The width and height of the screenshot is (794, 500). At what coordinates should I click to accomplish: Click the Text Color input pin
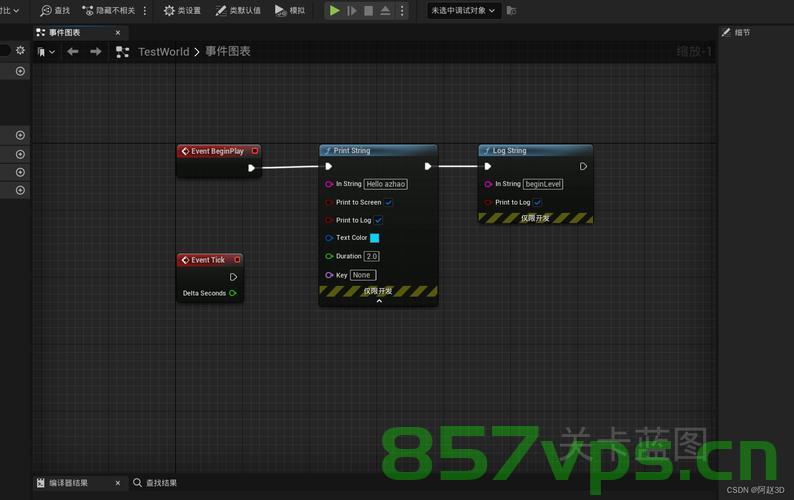click(329, 238)
